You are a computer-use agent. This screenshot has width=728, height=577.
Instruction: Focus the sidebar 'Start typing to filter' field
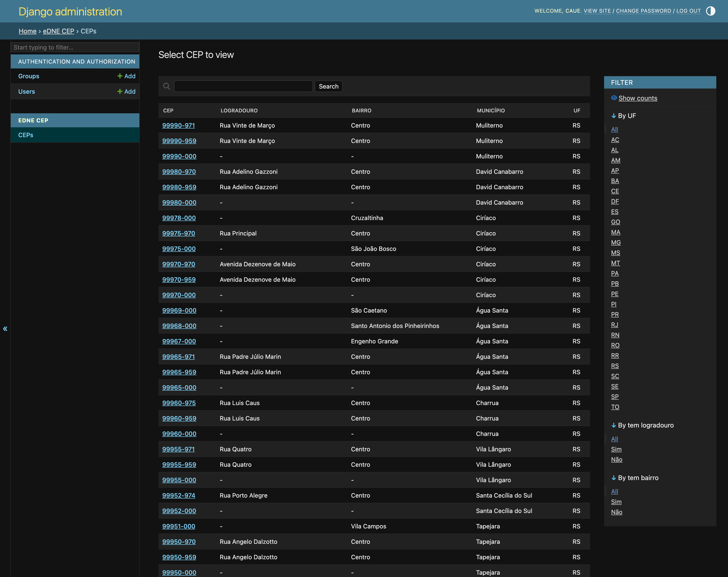click(75, 47)
